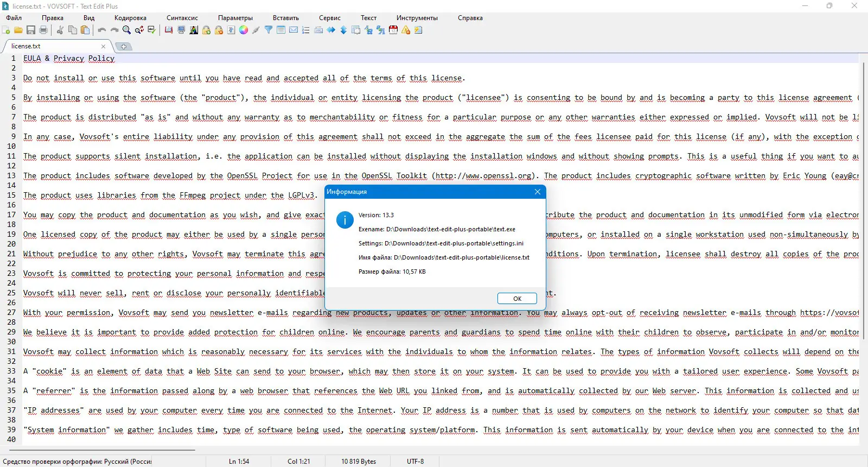
Task: Click the padlock with minus icon
Action: tap(219, 30)
